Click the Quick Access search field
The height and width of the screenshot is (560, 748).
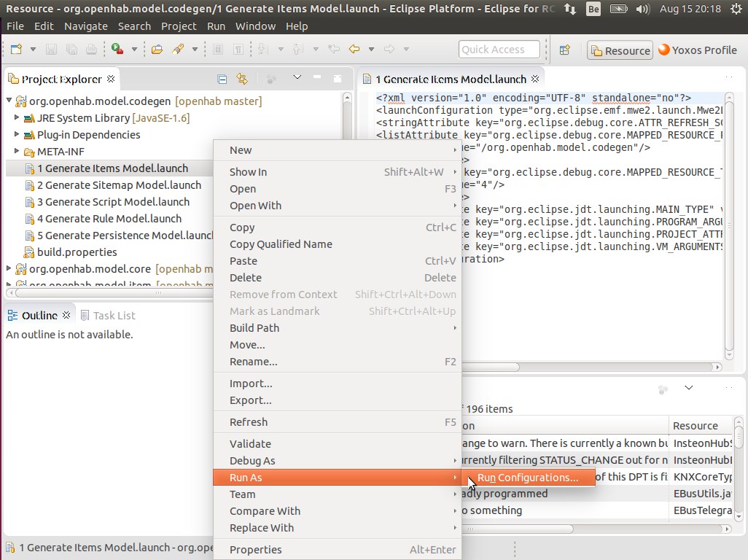pyautogui.click(x=499, y=50)
